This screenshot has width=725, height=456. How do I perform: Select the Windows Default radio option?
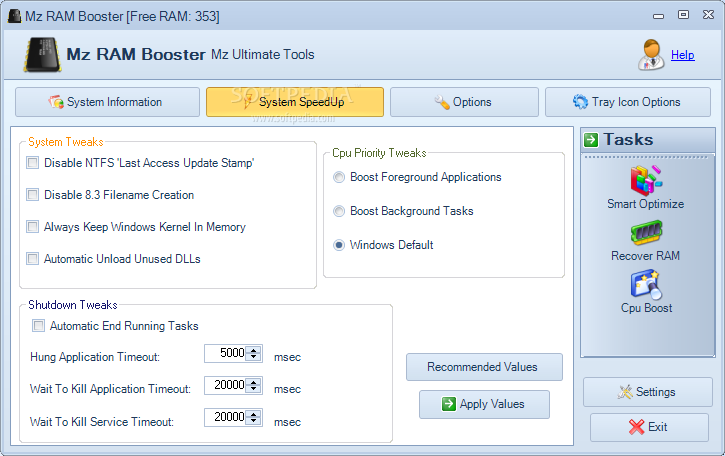tap(339, 245)
